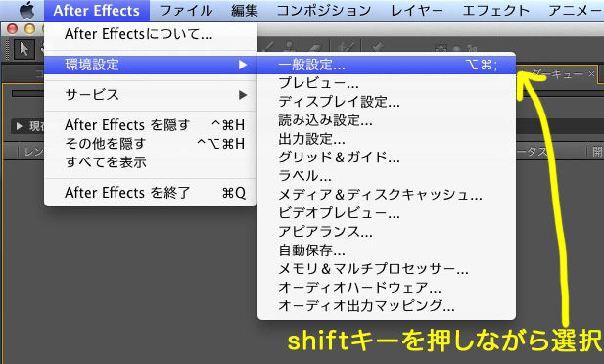Select the Selection arrow tool
Viewport: 604px width, 364px height.
(x=24, y=49)
